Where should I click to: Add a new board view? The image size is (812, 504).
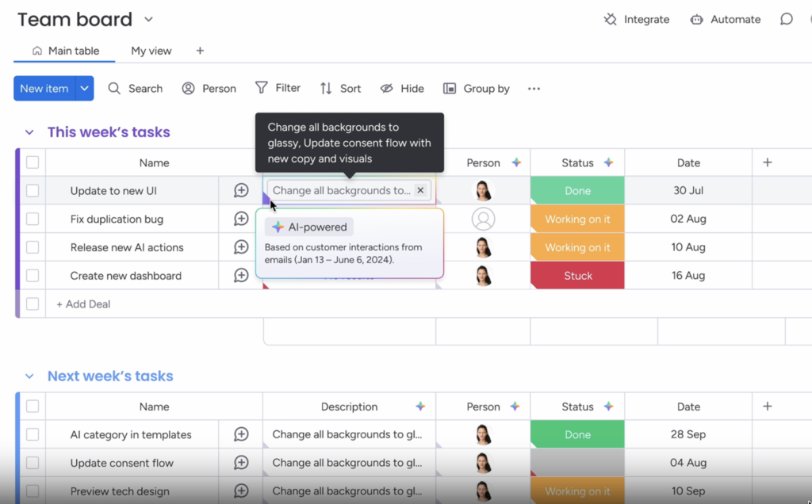coord(200,51)
